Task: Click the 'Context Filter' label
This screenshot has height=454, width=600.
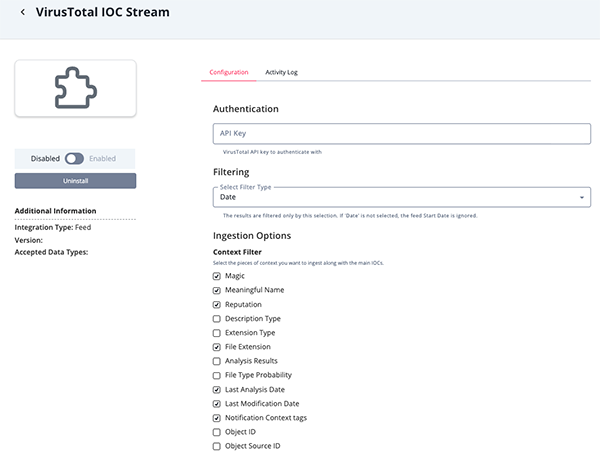Action: pyautogui.click(x=237, y=252)
